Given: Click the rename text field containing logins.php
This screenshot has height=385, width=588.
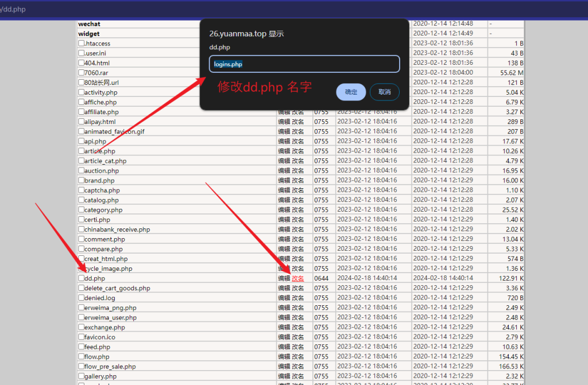Looking at the screenshot, I should pyautogui.click(x=304, y=64).
